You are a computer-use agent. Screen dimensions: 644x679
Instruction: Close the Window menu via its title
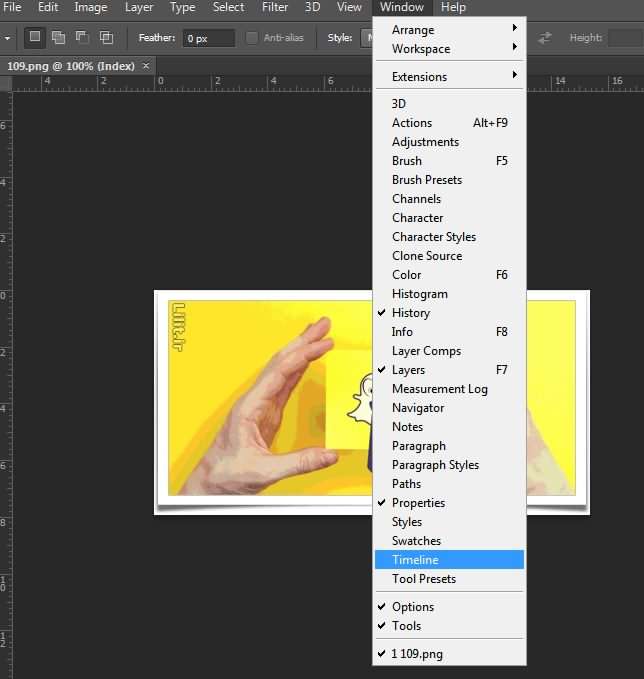402,7
